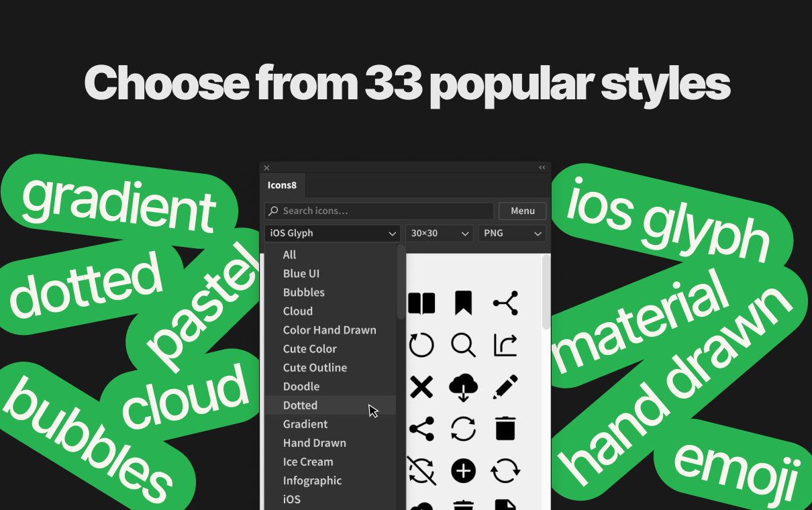Open the PNG format dropdown

coord(512,233)
